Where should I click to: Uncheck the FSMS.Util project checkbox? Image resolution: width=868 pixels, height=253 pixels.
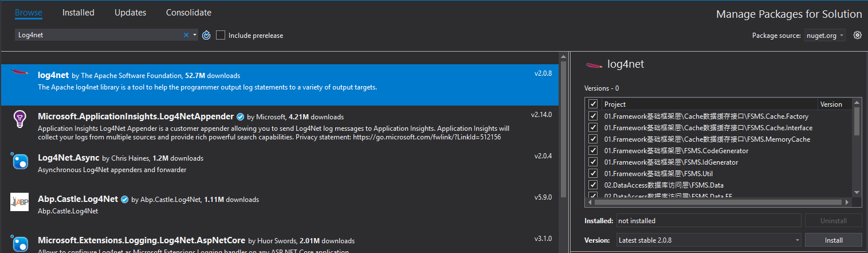[x=593, y=173]
